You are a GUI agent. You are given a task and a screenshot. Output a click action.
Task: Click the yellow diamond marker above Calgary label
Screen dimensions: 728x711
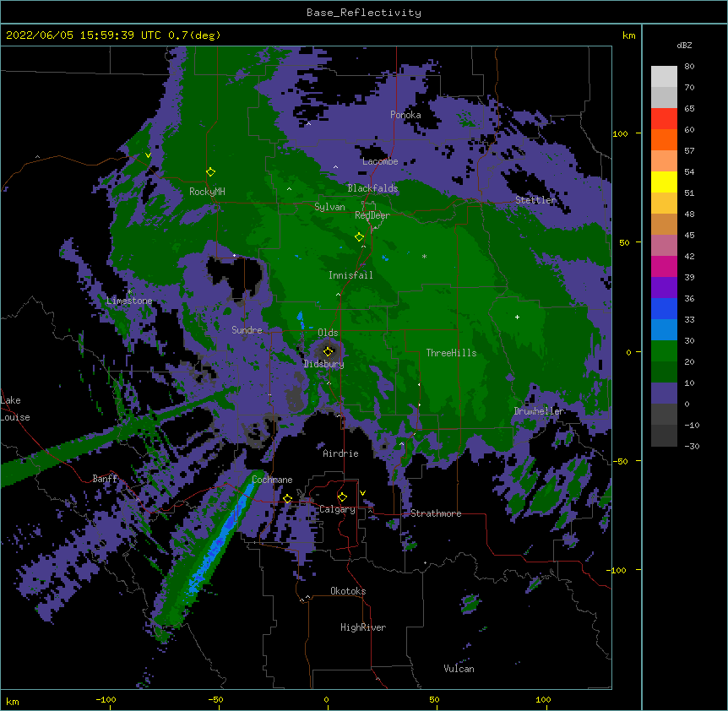pos(342,497)
